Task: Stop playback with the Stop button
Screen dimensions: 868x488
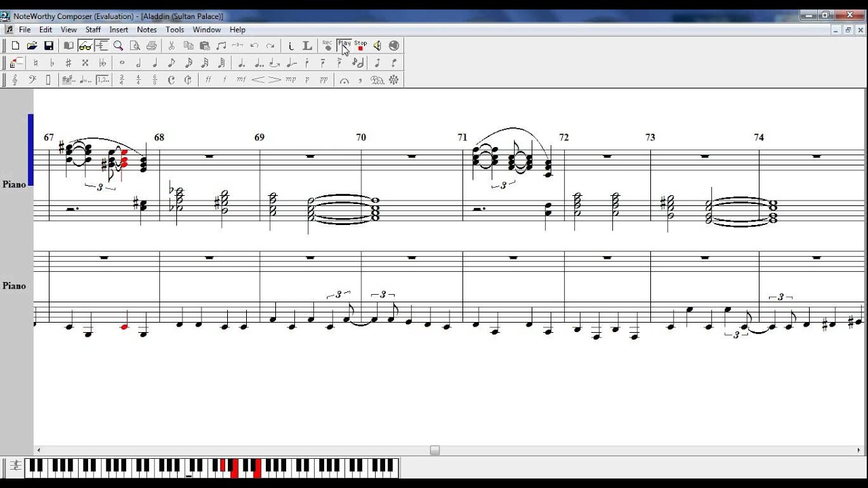Action: 361,45
